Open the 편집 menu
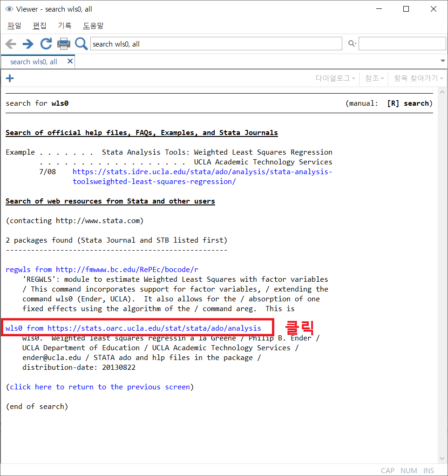Image resolution: width=448 pixels, height=476 pixels. pyautogui.click(x=40, y=26)
